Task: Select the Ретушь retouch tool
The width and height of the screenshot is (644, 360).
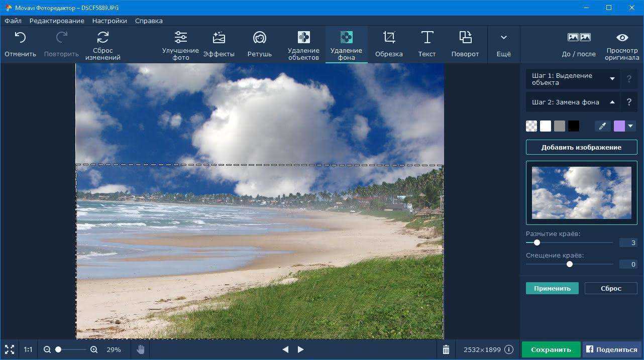Action: pos(259,45)
